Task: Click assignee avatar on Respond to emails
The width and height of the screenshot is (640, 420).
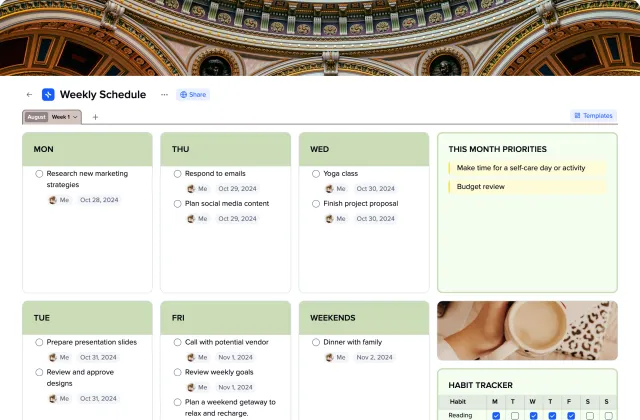Action: coord(191,189)
